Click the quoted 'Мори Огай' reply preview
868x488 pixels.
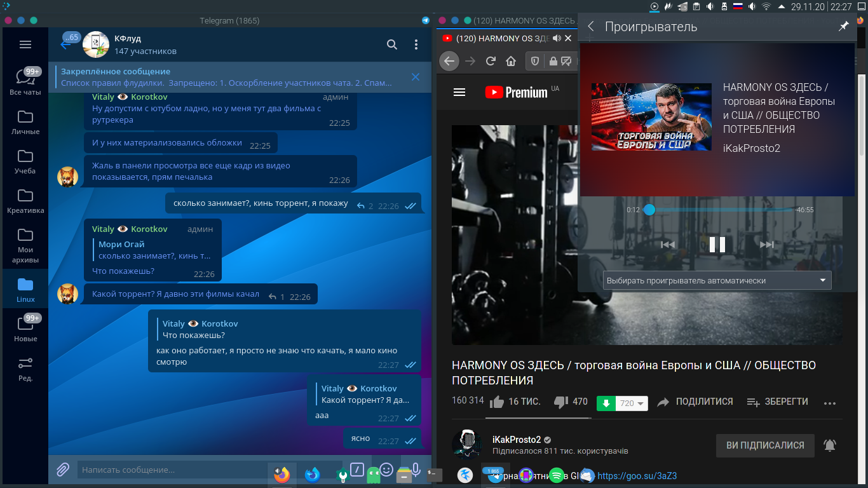coord(153,250)
